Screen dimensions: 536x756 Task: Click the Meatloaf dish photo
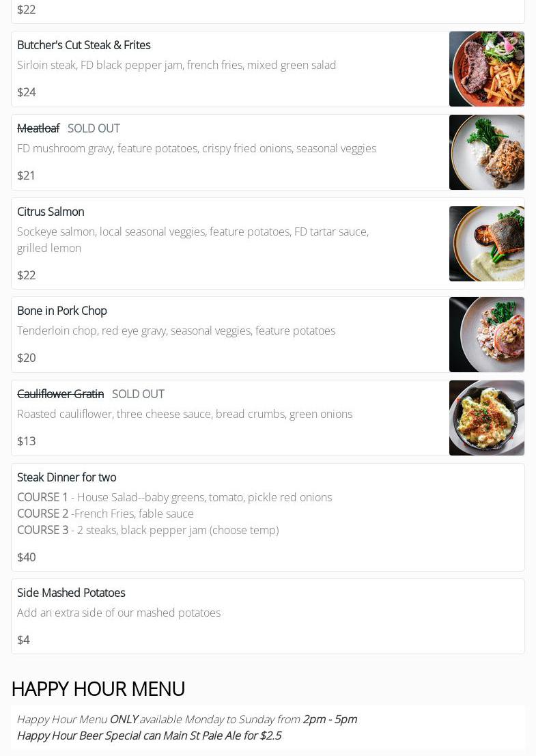[486, 152]
